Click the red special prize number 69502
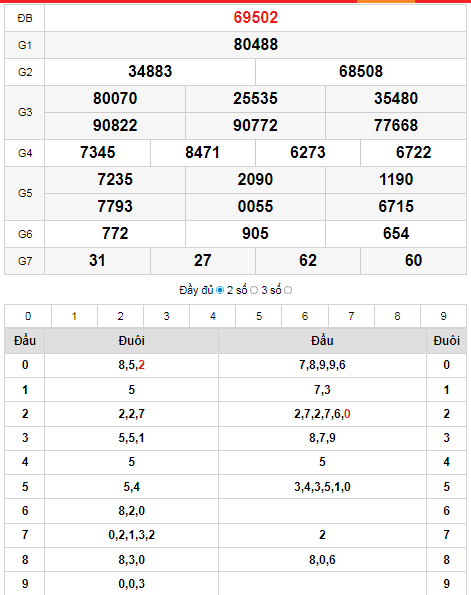The image size is (471, 595). [x=255, y=17]
